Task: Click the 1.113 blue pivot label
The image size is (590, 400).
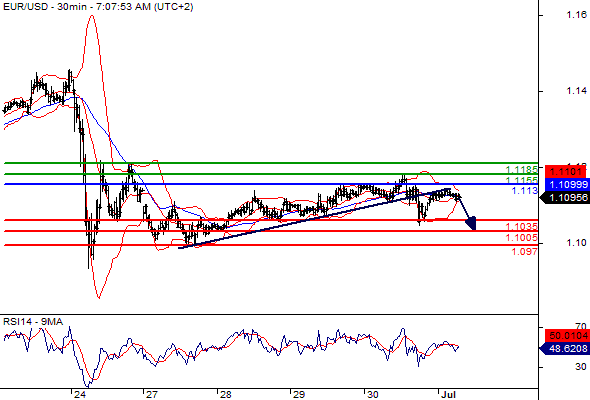Action: [x=525, y=191]
